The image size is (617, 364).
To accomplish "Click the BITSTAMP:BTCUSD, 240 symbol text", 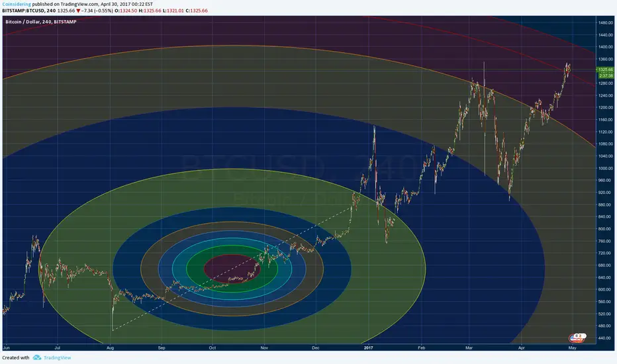I will coord(28,11).
